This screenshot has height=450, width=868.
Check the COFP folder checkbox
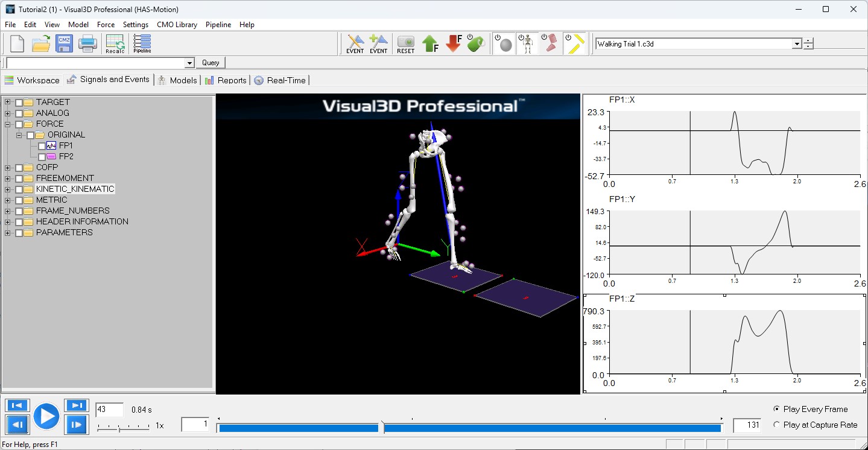(x=19, y=168)
